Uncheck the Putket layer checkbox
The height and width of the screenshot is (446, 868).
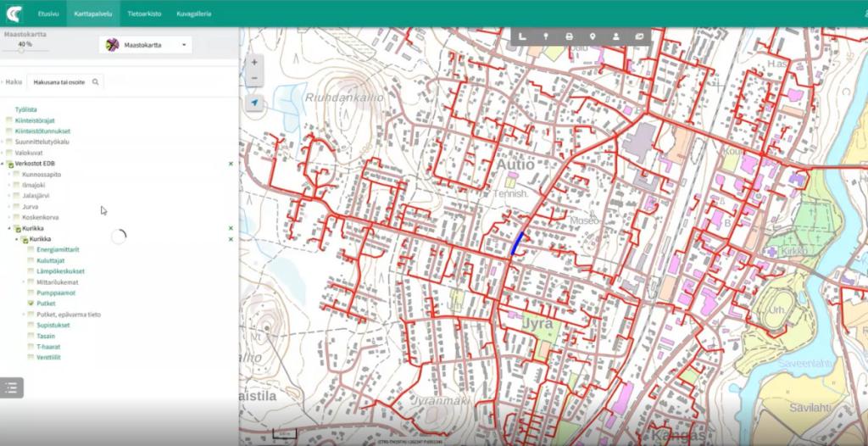[x=31, y=303]
